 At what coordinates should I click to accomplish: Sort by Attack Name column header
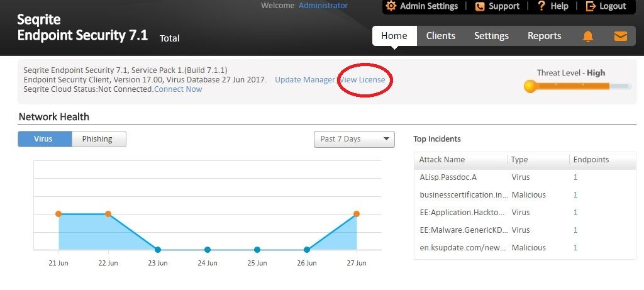pyautogui.click(x=442, y=160)
